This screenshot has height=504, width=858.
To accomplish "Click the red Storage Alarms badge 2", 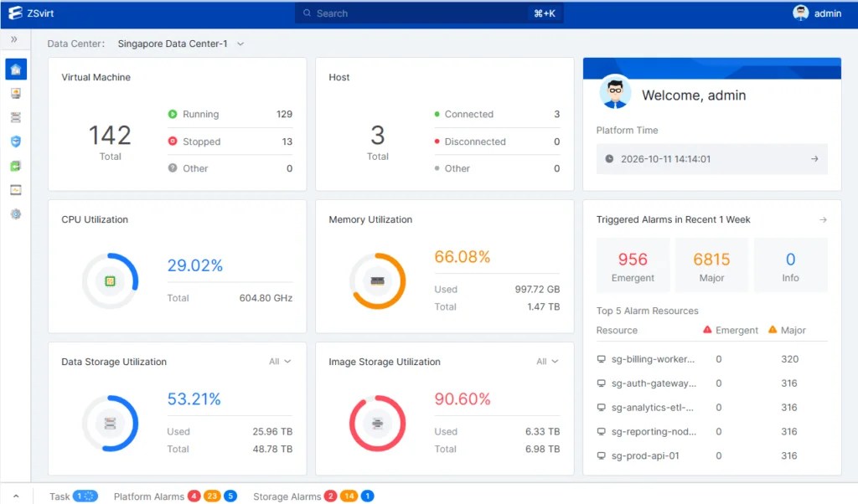I will 330,496.
